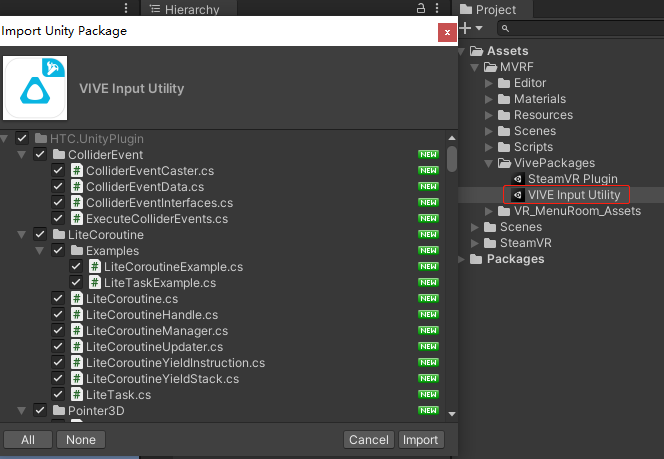
Task: Click the LiteCoroutineUpdater.cs script icon
Action: [76, 347]
